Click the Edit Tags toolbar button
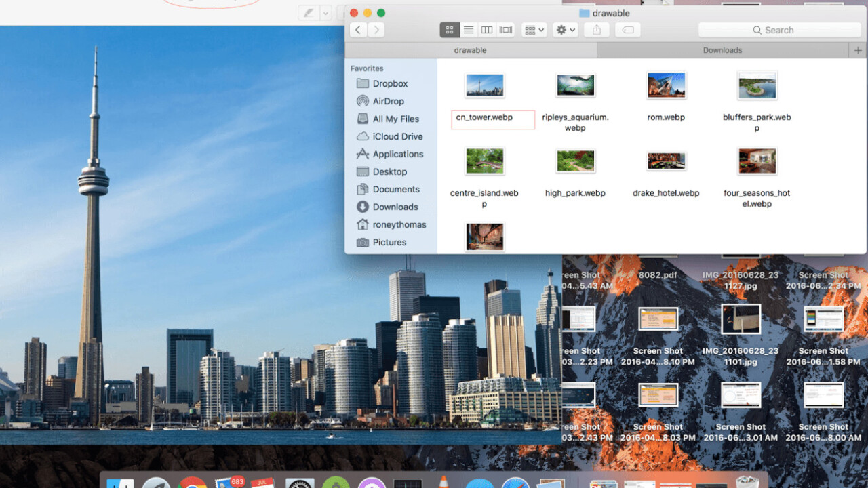Screen dimensions: 868x488 [x=628, y=30]
